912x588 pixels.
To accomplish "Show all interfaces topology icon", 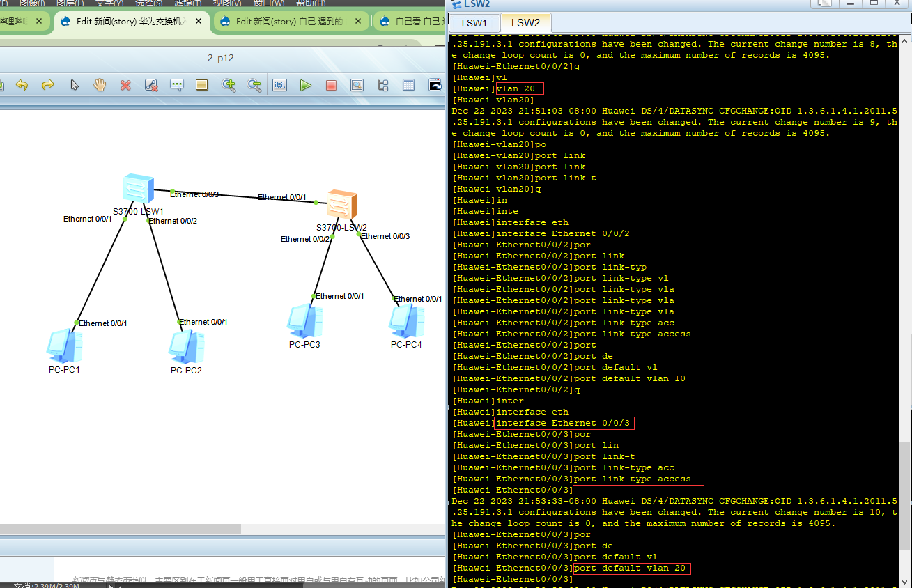I will (x=382, y=85).
